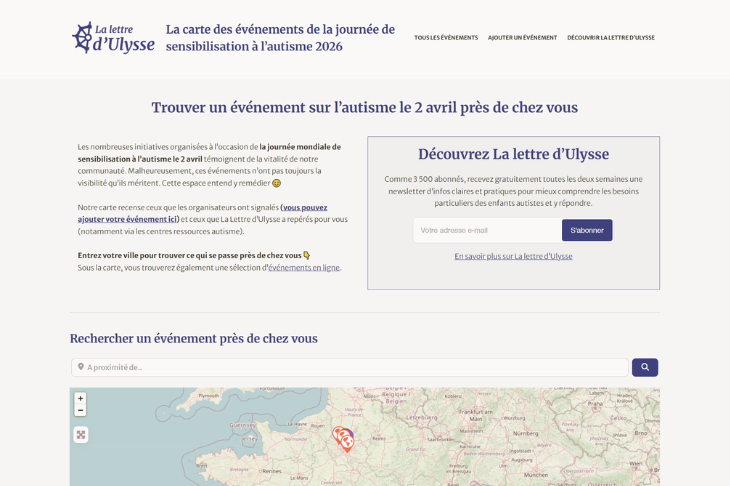Click the La lettre d'Ulysse logo

(113, 38)
